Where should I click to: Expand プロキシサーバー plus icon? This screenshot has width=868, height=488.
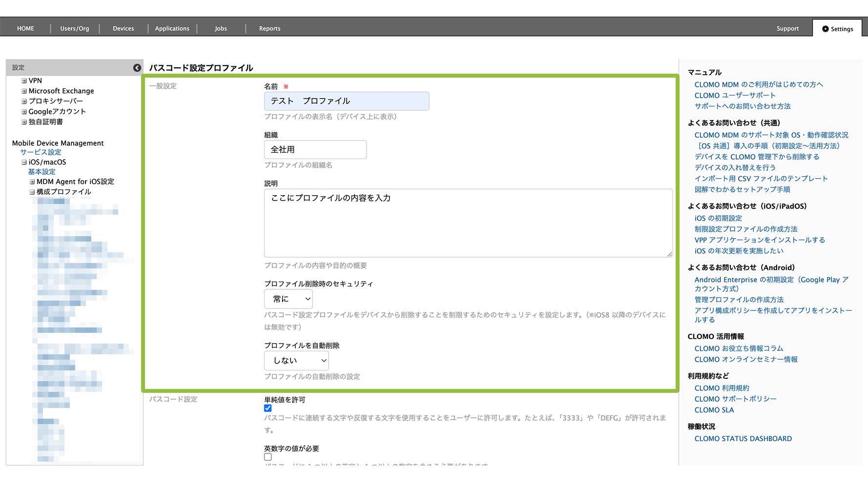24,102
